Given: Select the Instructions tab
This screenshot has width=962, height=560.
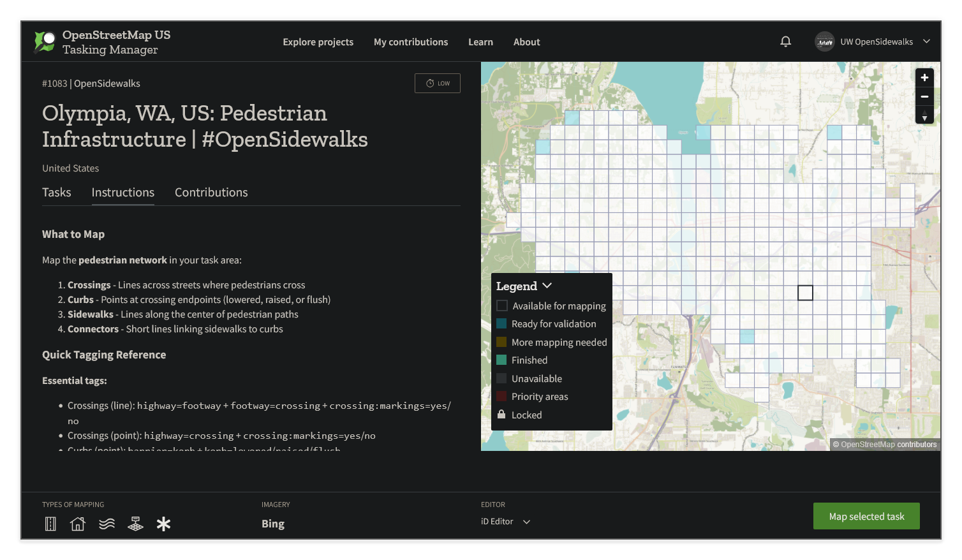Looking at the screenshot, I should tap(123, 193).
